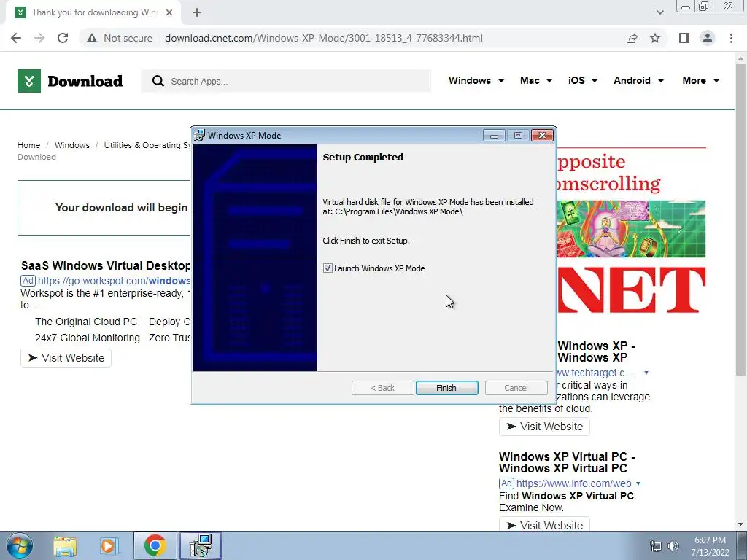Expand the Android menu
747x560 pixels.
pos(638,80)
